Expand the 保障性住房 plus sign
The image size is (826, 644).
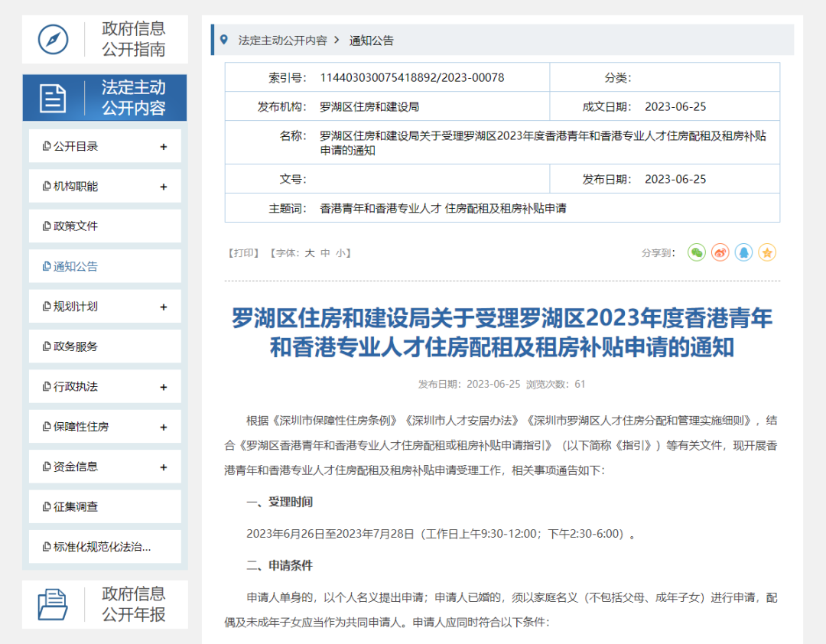[164, 428]
